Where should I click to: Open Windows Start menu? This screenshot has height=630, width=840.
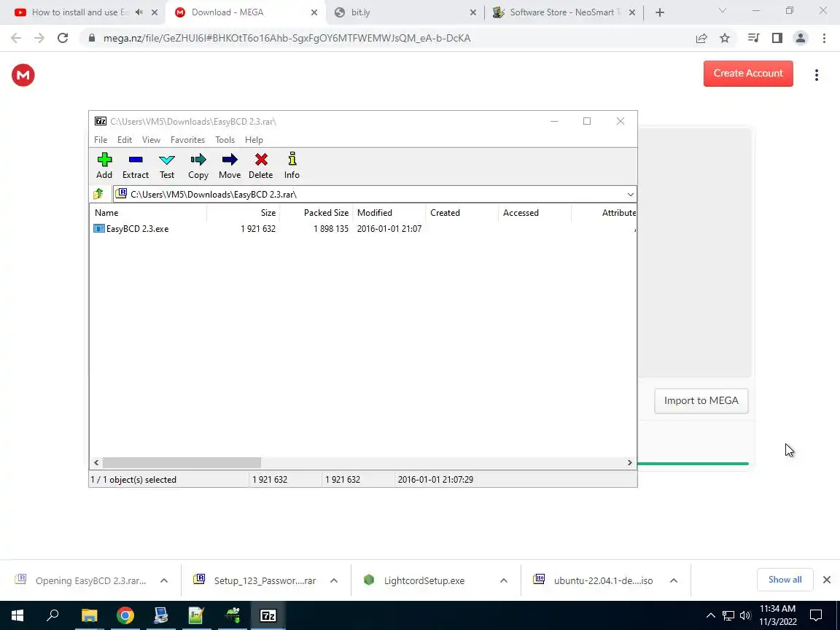click(17, 615)
